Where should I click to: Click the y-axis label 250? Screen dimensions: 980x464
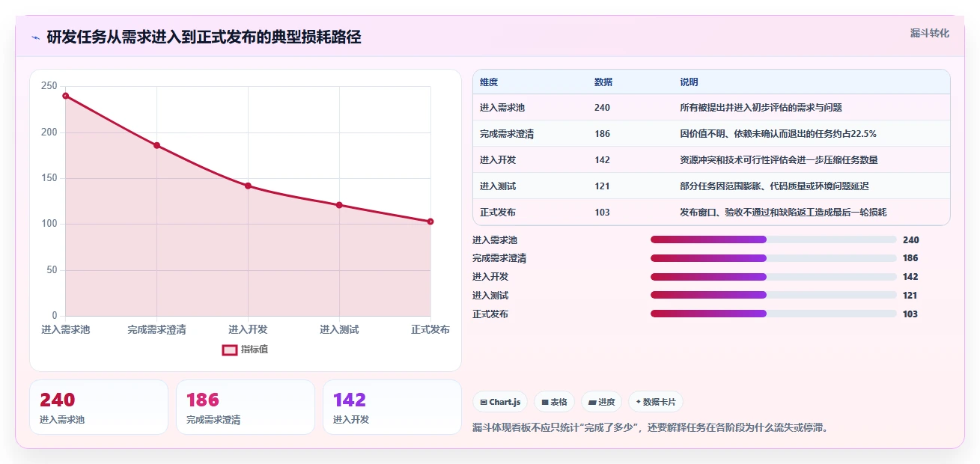pos(49,86)
